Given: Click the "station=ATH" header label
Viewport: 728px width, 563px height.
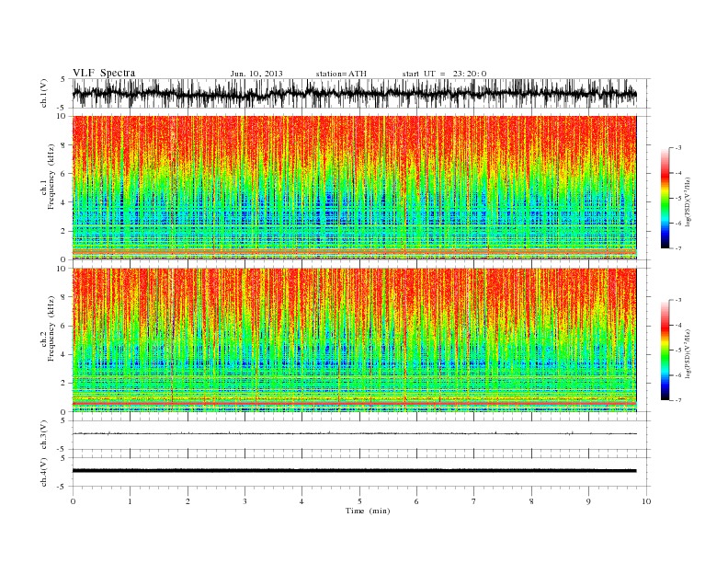Looking at the screenshot, I should pyautogui.click(x=341, y=74).
